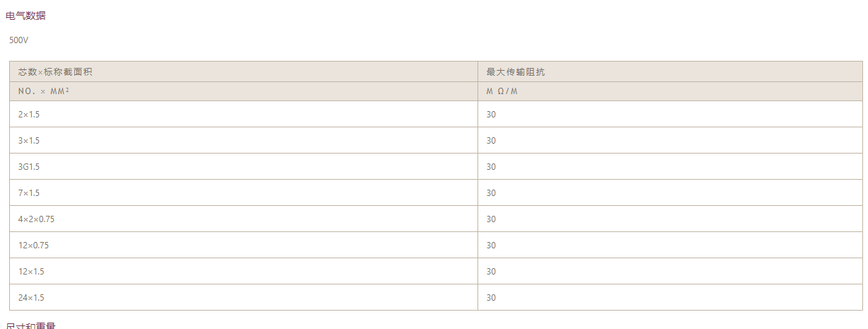Image resolution: width=868 pixels, height=329 pixels.
Task: Select the impedance value for 4×2×0.75
Action: pyautogui.click(x=491, y=219)
